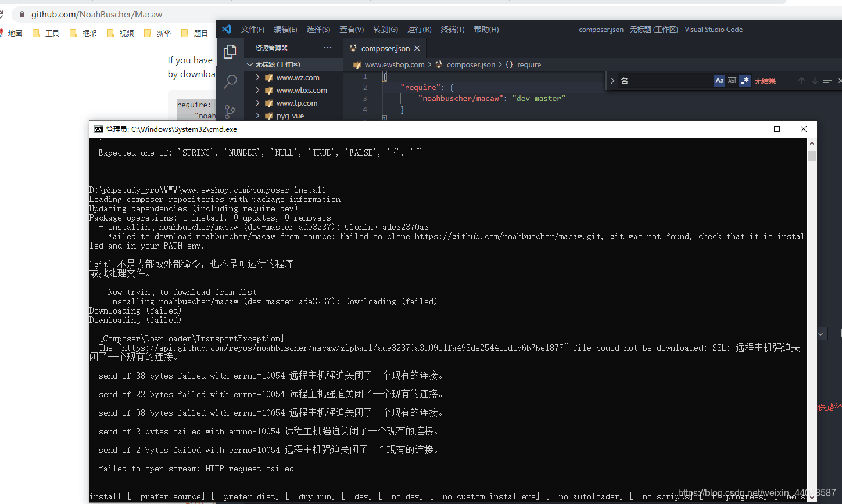
Task: Toggle find in selection icon
Action: point(827,81)
